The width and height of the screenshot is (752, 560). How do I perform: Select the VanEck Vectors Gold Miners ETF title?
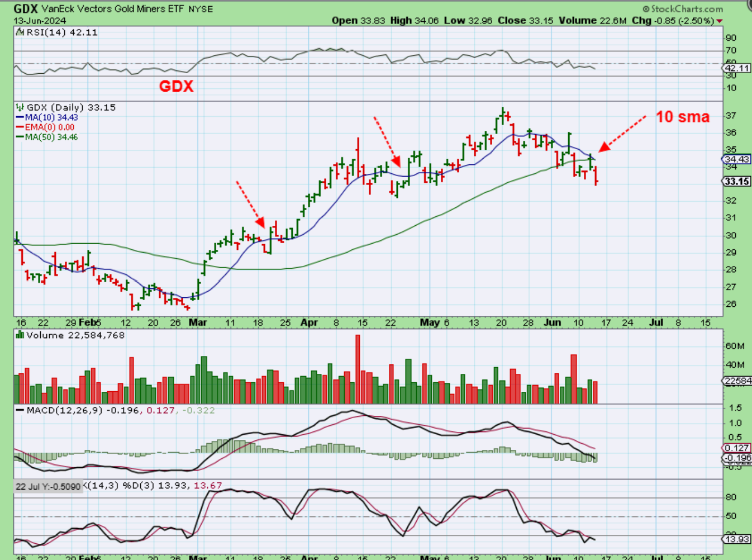tap(113, 9)
